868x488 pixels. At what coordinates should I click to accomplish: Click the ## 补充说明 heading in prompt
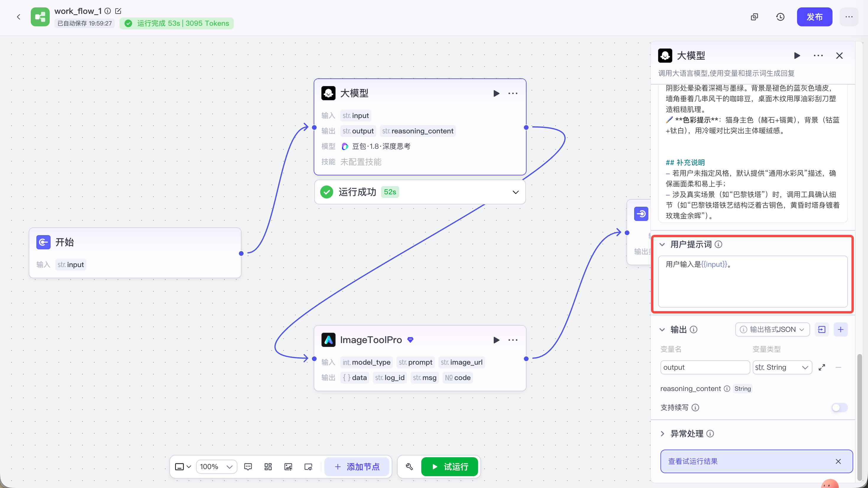(x=685, y=162)
